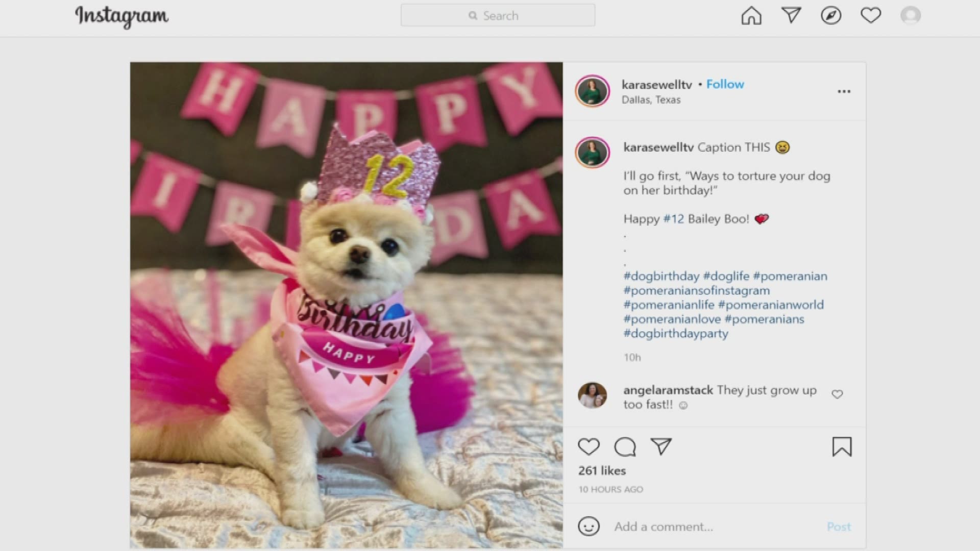
Task: Open the profile avatar in top bar
Action: click(x=911, y=16)
